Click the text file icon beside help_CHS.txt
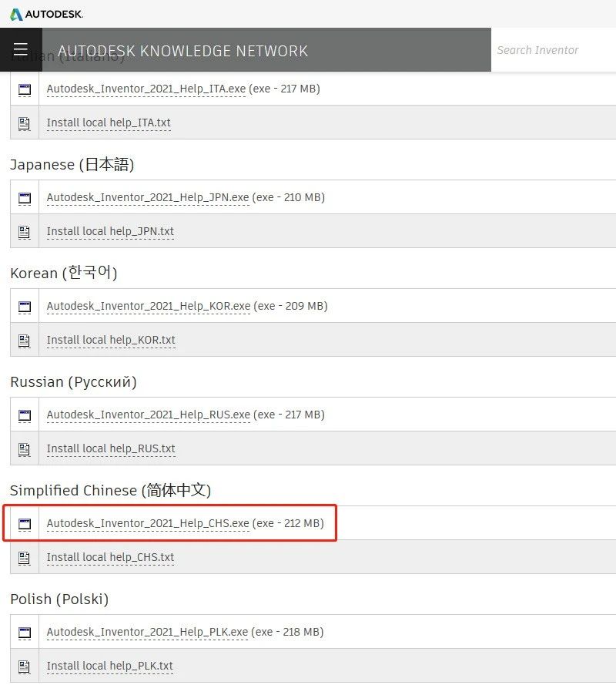Screen dimensions: 616x695 [25, 558]
